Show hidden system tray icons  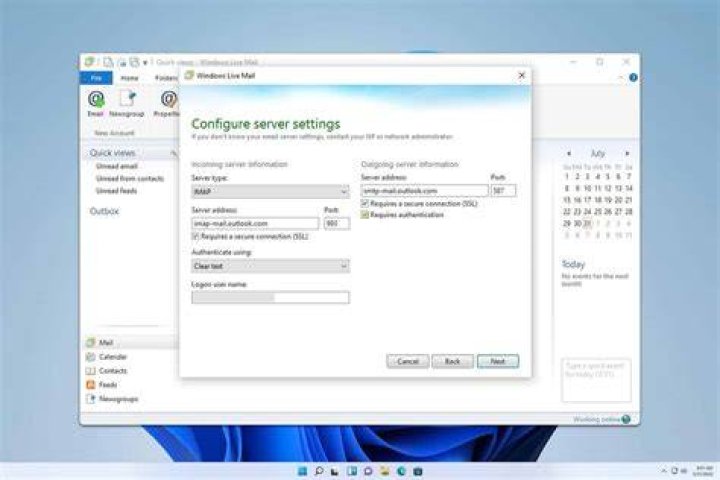(664, 471)
